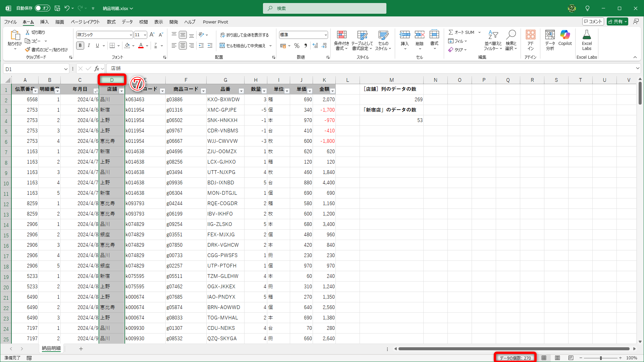The image size is (644, 362).
Task: Apply パーセント スタイル to cells
Action: click(297, 46)
